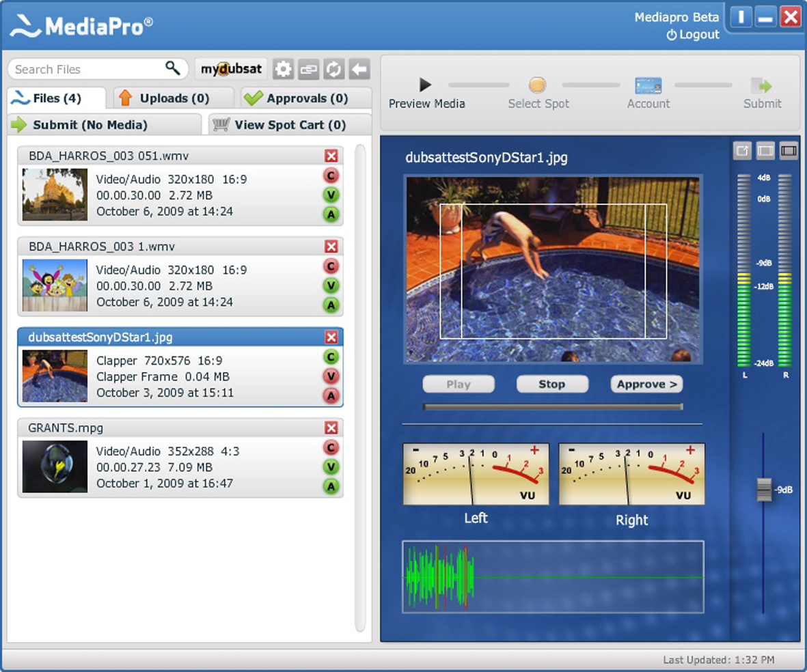Open Submit (No Media) tab
Viewport: 807px width, 672px height.
tap(105, 124)
